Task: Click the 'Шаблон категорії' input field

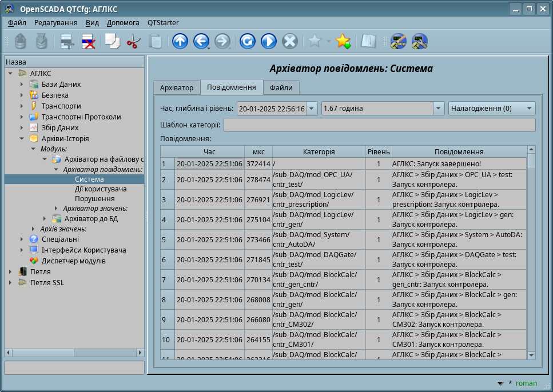Action: click(379, 125)
